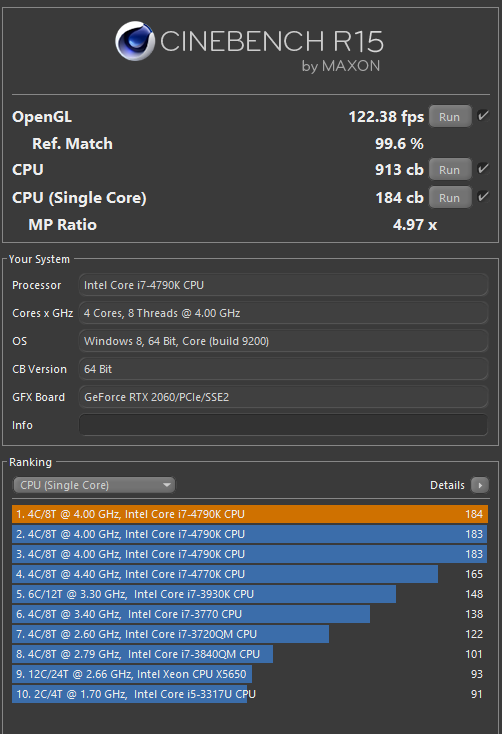The height and width of the screenshot is (734, 502).
Task: Click the Cores x GHz field value
Action: pyautogui.click(x=283, y=313)
